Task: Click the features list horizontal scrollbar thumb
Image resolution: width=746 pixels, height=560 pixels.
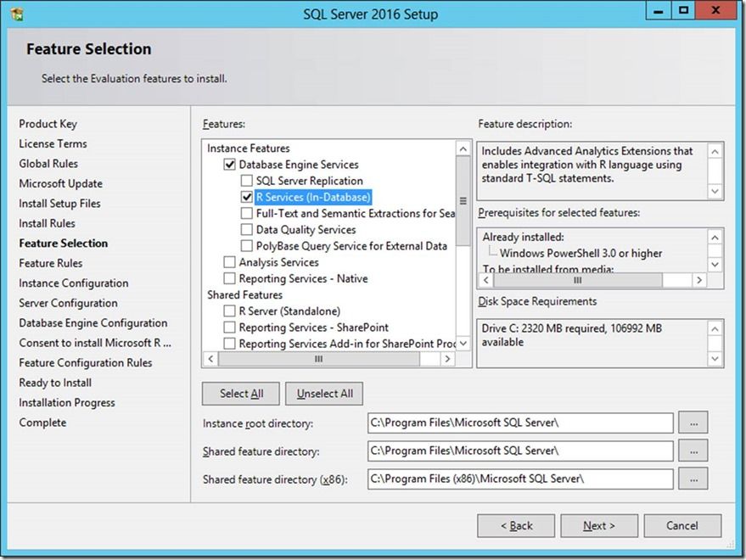Action: point(319,359)
